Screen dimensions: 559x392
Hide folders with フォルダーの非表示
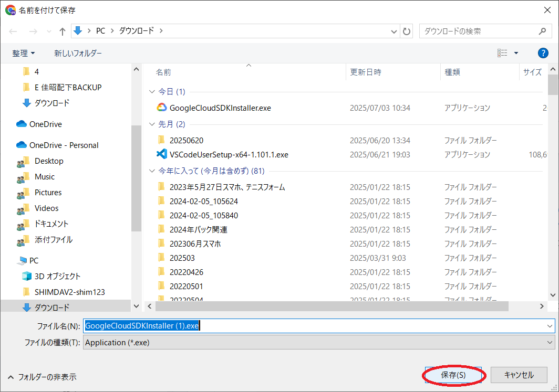coord(42,377)
